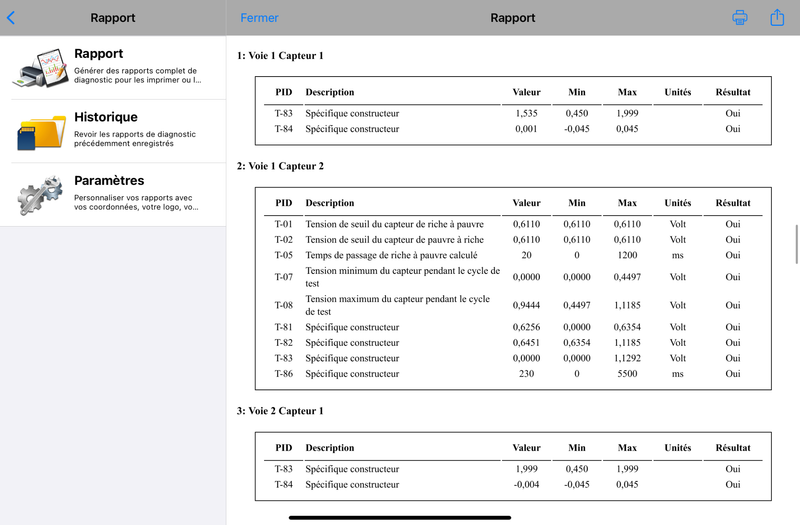
Task: Tap the Paramètres gears icon
Action: [40, 195]
